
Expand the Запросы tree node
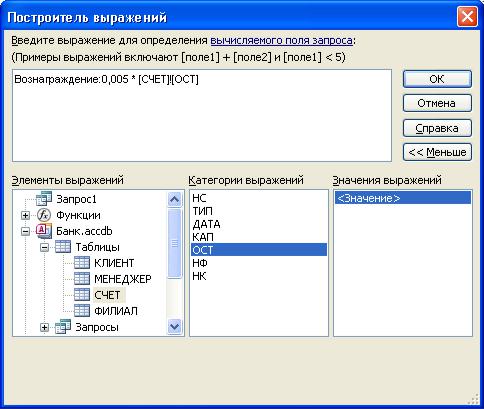coord(44,327)
